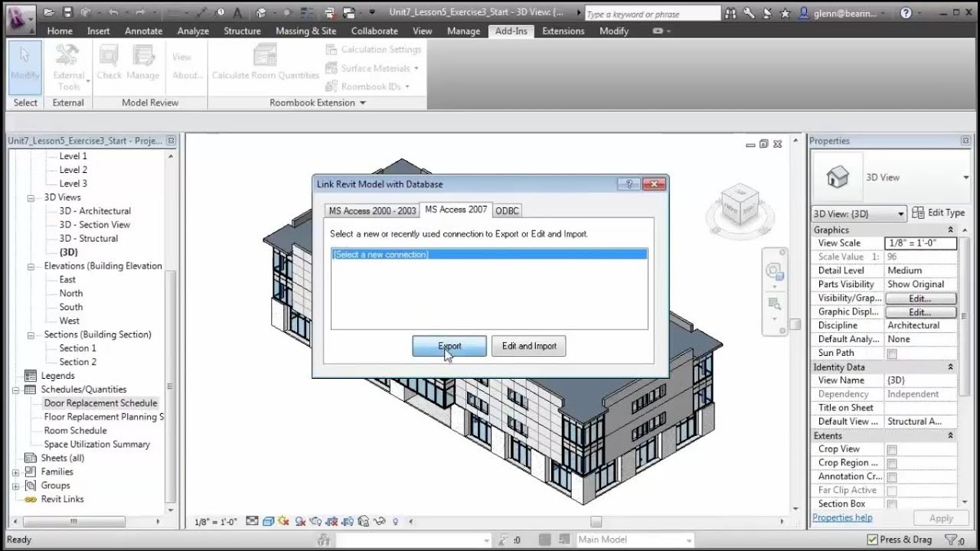Enable the Section Box checkbox
This screenshot has width=980, height=551.
(892, 505)
